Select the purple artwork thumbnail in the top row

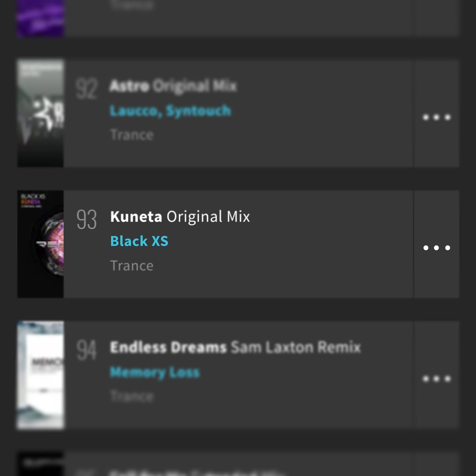[40, 18]
